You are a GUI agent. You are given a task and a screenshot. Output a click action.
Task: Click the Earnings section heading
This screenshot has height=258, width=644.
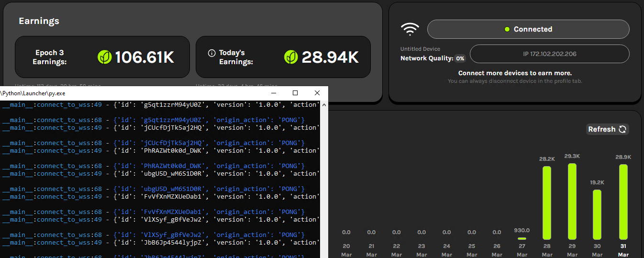point(39,21)
